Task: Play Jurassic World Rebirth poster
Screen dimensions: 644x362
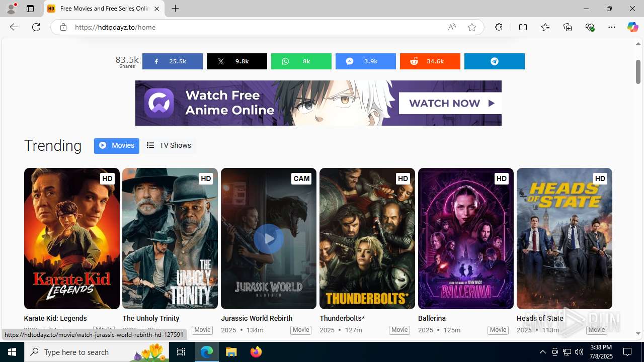Action: tap(269, 238)
